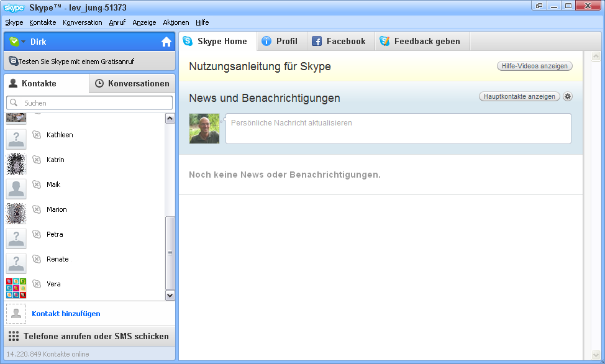Click Katrin's profile picture
Viewport: 605px width, 364px height.
point(16,164)
